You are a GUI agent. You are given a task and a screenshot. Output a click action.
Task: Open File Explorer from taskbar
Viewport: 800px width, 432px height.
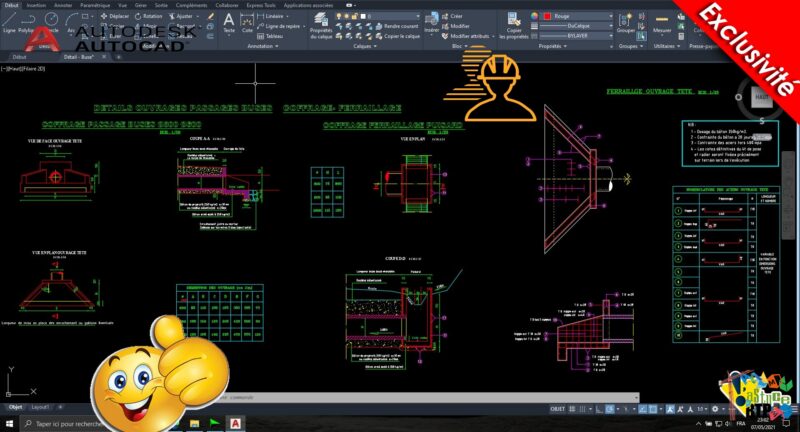(x=194, y=423)
